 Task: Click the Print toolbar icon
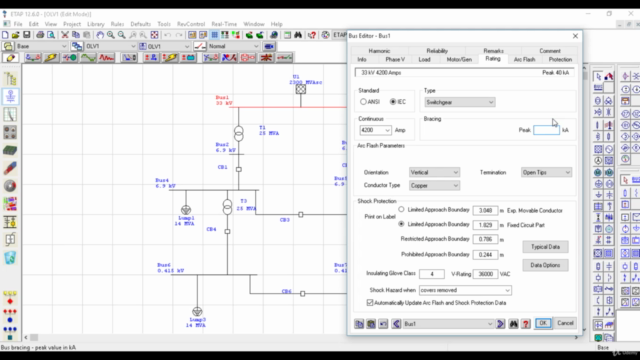click(x=40, y=35)
